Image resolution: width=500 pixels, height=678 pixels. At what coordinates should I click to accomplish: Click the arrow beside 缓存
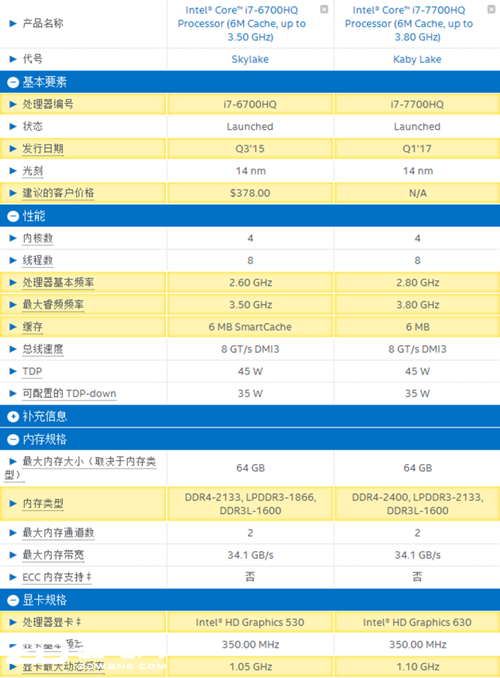pos(13,327)
